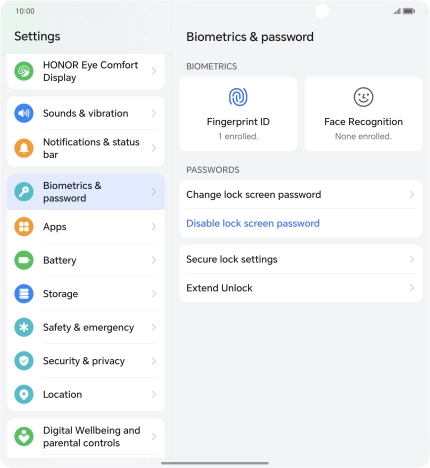430x468 pixels.
Task: Open Sounds & vibration speaker icon
Action: pyautogui.click(x=24, y=113)
